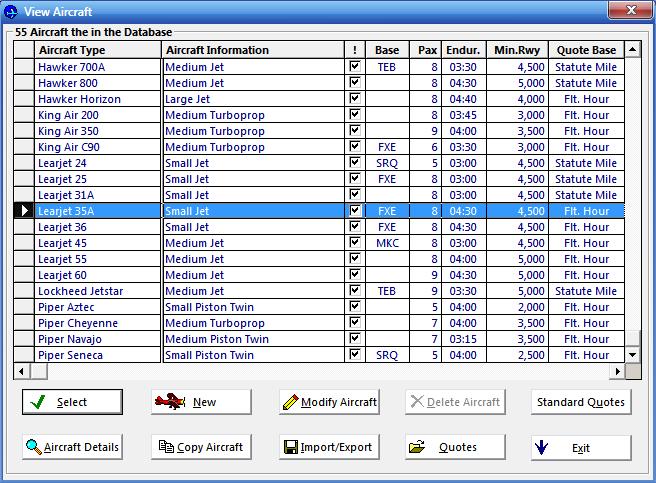Viewport: 656px width, 483px height.
Task: Click the table's scroll up arrow
Action: 632,50
